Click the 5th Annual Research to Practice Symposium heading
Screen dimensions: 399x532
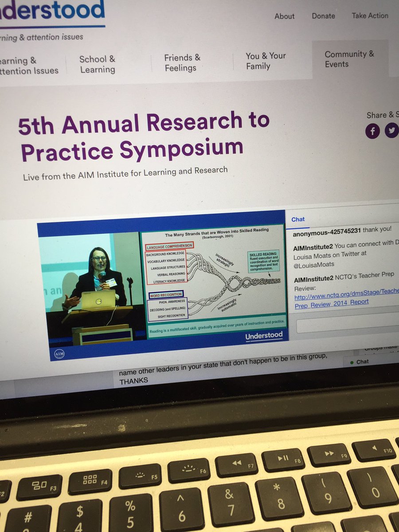point(143,136)
